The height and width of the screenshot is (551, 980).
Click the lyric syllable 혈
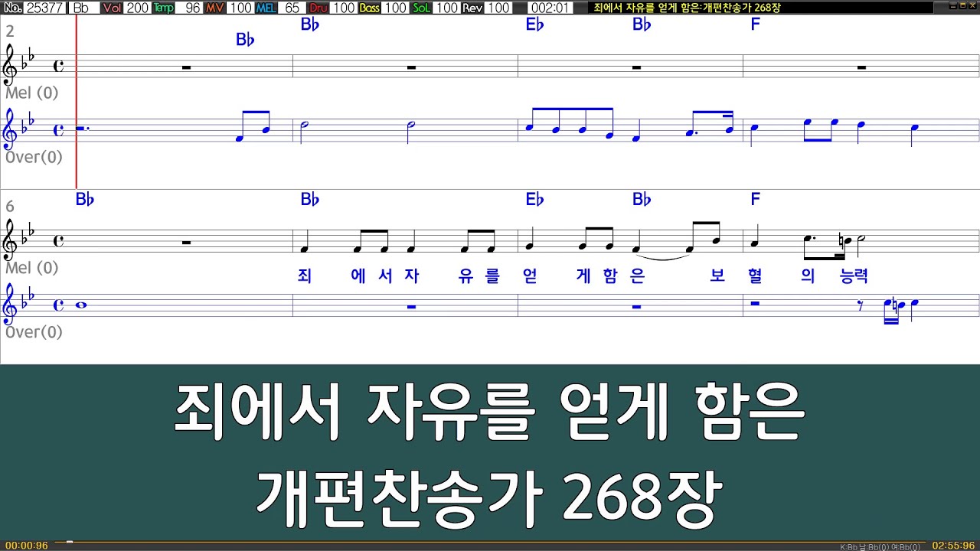756,276
